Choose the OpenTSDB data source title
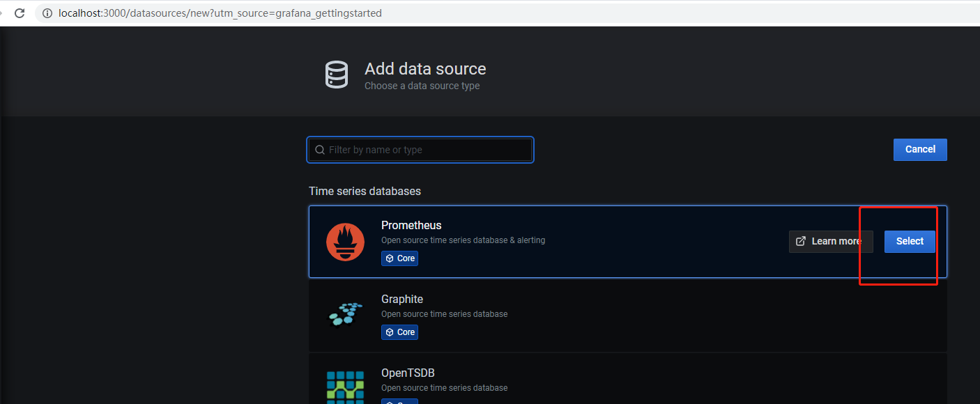 coord(408,373)
